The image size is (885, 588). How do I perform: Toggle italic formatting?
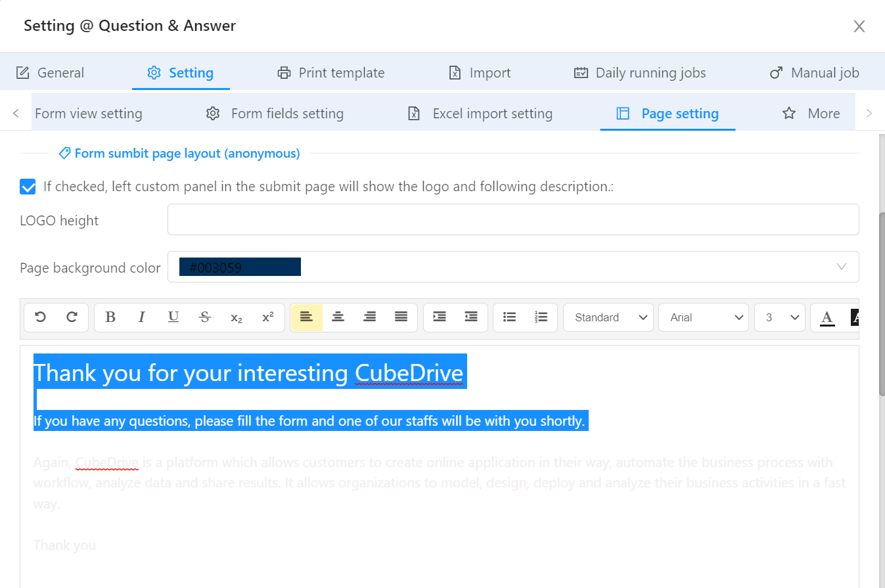pos(141,317)
